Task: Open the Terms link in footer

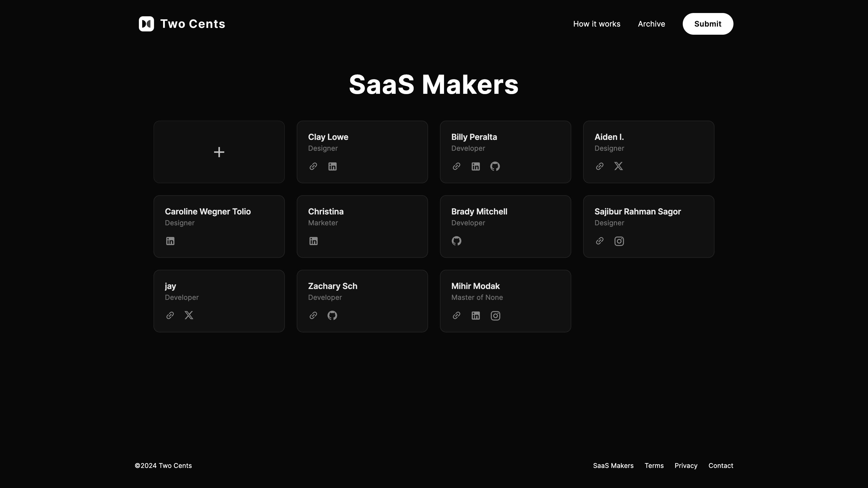Action: (x=654, y=465)
